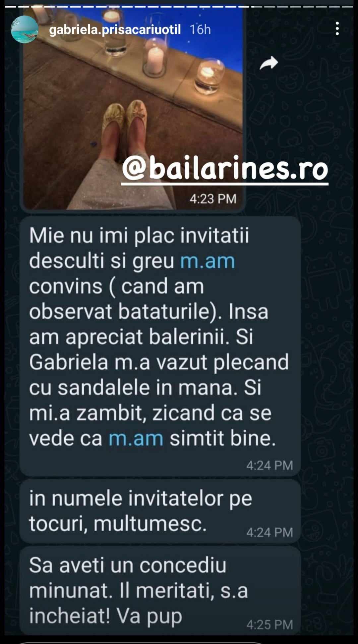358x644 pixels.
Task: Tap the 4:24 PM timestamp under long message
Action: click(x=269, y=465)
